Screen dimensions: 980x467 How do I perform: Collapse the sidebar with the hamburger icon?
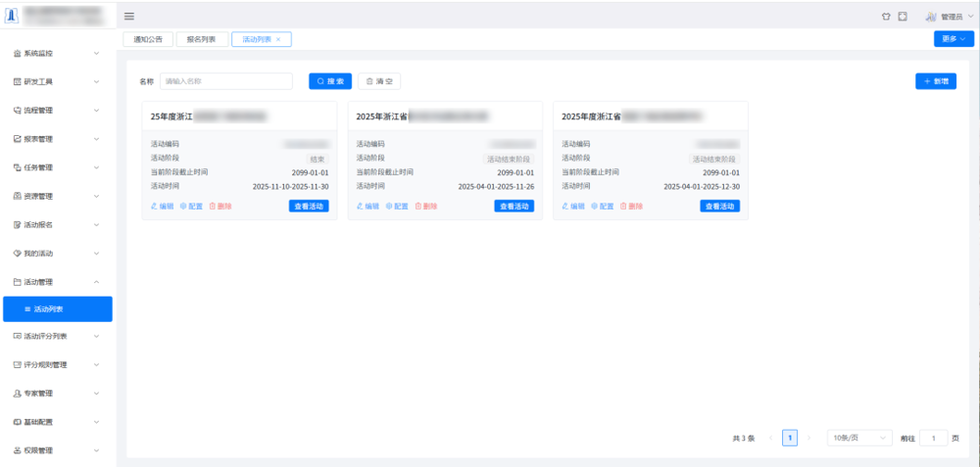[x=129, y=16]
